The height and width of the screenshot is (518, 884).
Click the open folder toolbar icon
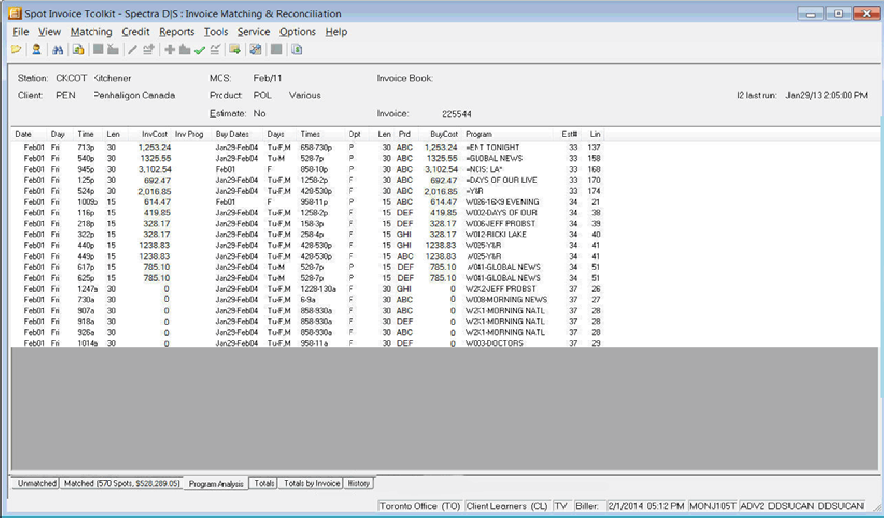(x=16, y=50)
